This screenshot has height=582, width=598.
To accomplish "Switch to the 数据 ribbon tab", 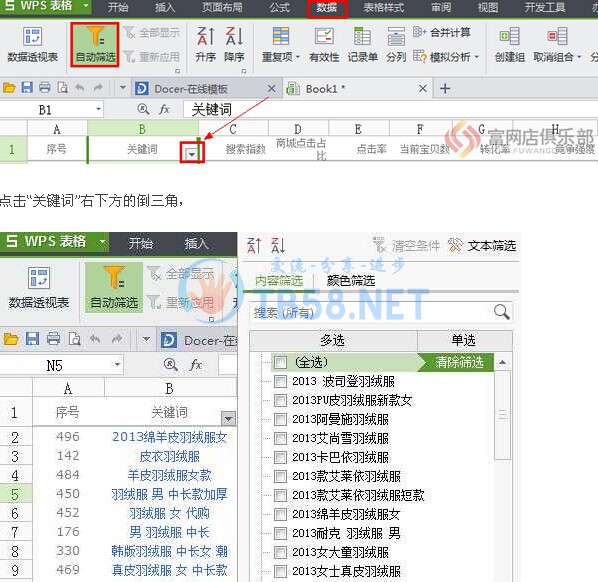I will click(327, 8).
